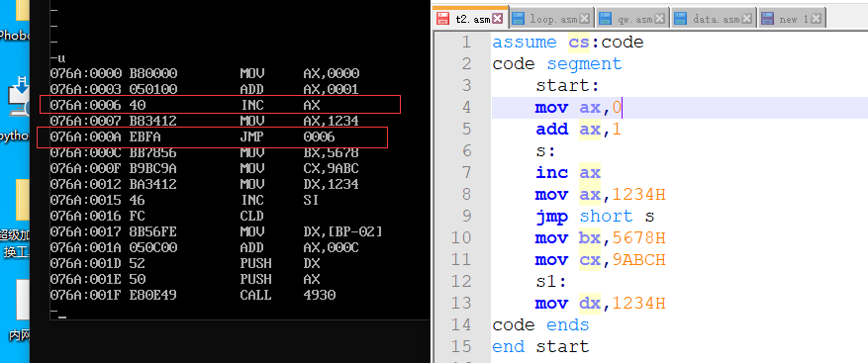The image size is (868, 363).
Task: Click the blue disk icon on loop.asm tab
Action: tap(518, 18)
